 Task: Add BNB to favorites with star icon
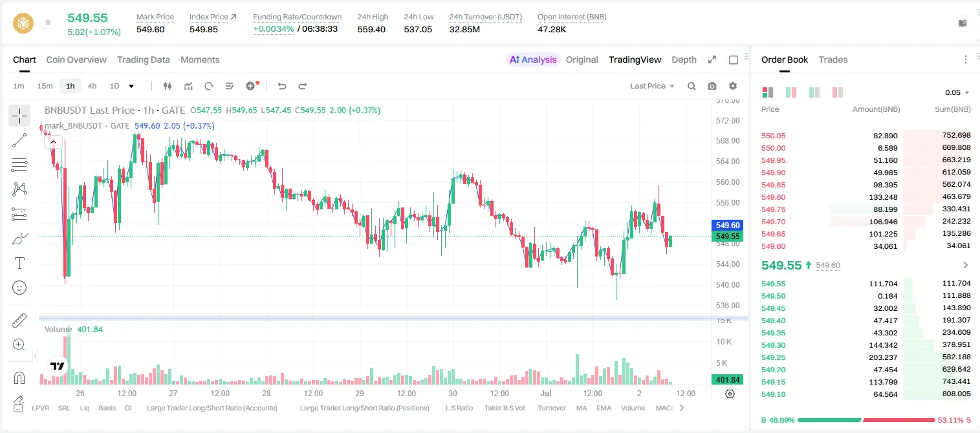48,23
